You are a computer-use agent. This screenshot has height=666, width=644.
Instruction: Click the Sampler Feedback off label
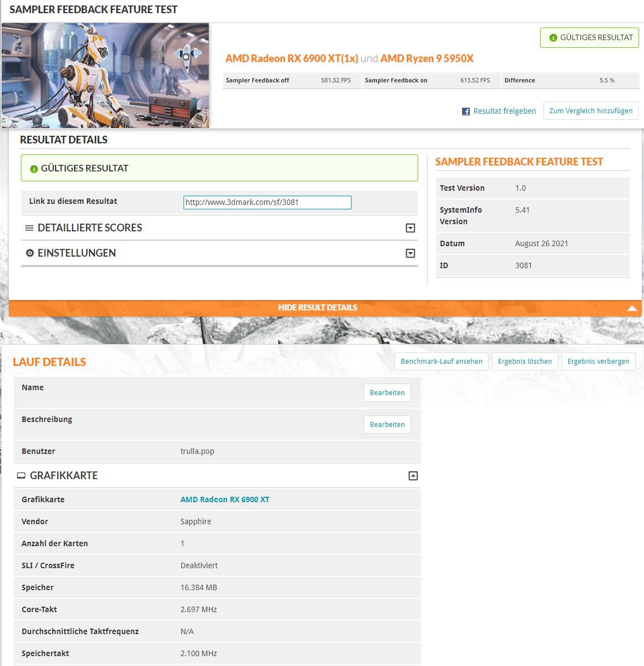(257, 80)
